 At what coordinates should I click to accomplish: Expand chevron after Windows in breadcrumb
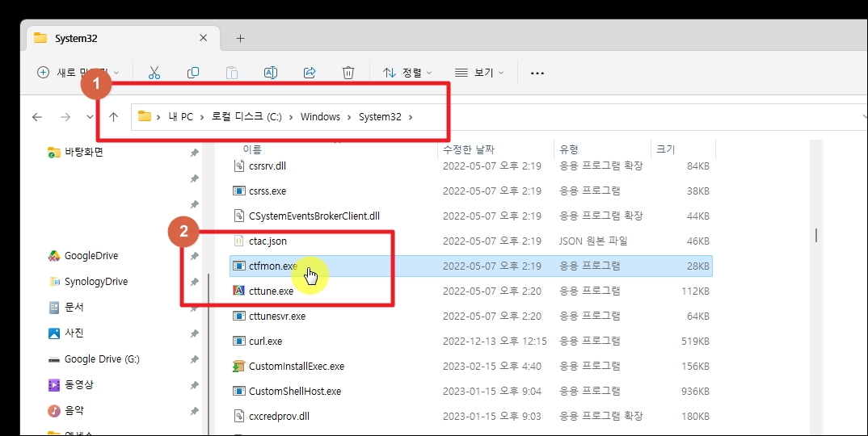click(349, 117)
